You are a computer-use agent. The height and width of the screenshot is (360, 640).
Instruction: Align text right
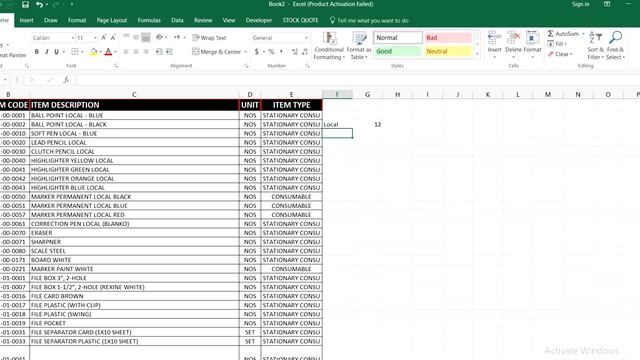(x=146, y=52)
